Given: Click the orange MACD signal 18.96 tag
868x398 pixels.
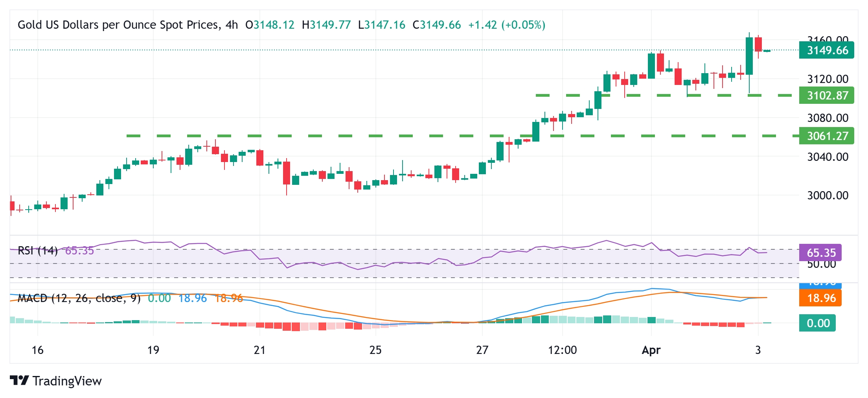Looking at the screenshot, I should coord(820,298).
